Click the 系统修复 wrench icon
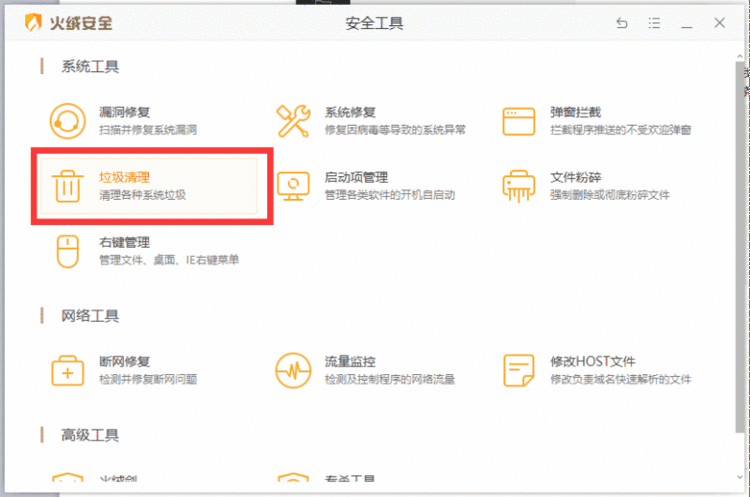The height and width of the screenshot is (497, 750). (294, 120)
